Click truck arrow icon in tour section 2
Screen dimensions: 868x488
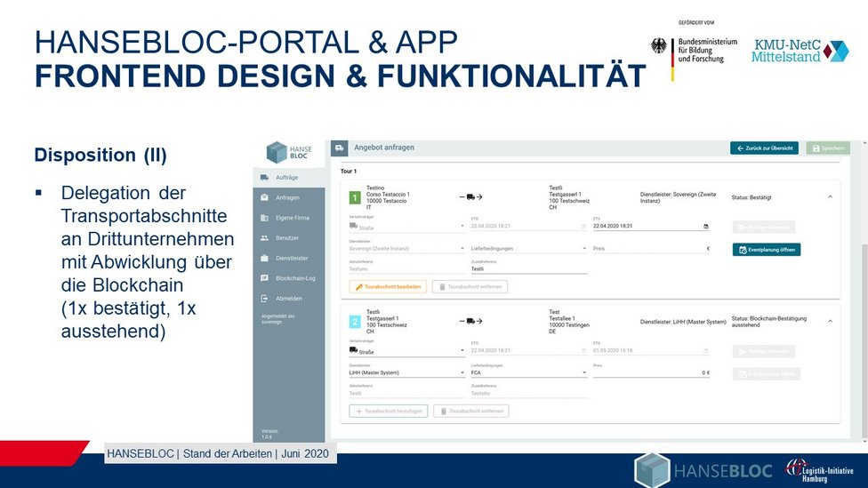pos(470,321)
